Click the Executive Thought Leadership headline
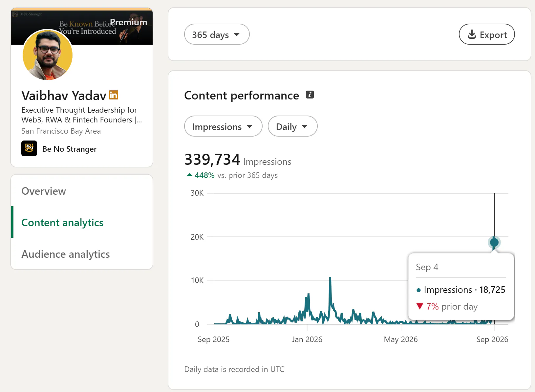535x392 pixels. coord(82,115)
